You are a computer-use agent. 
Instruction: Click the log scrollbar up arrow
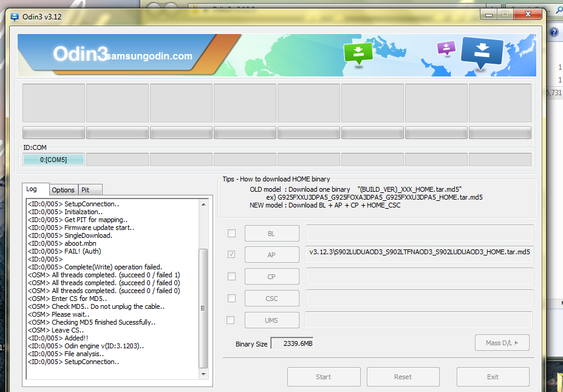tap(203, 204)
